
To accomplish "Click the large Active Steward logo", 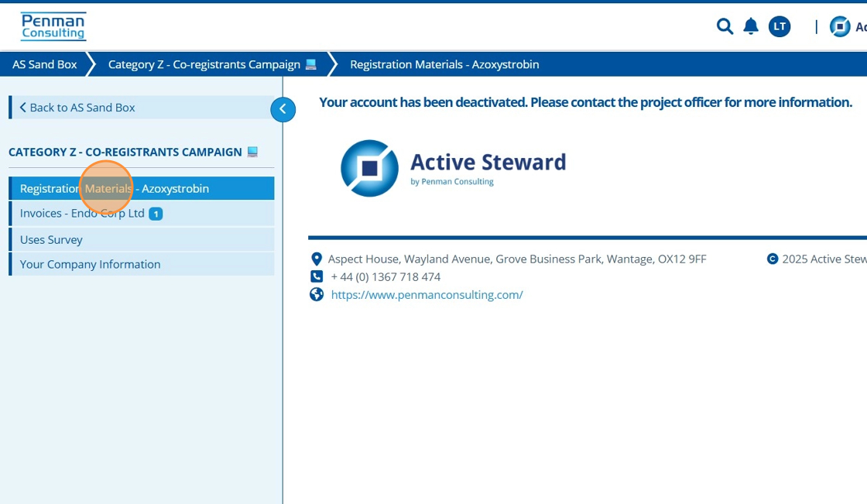I will click(x=454, y=168).
